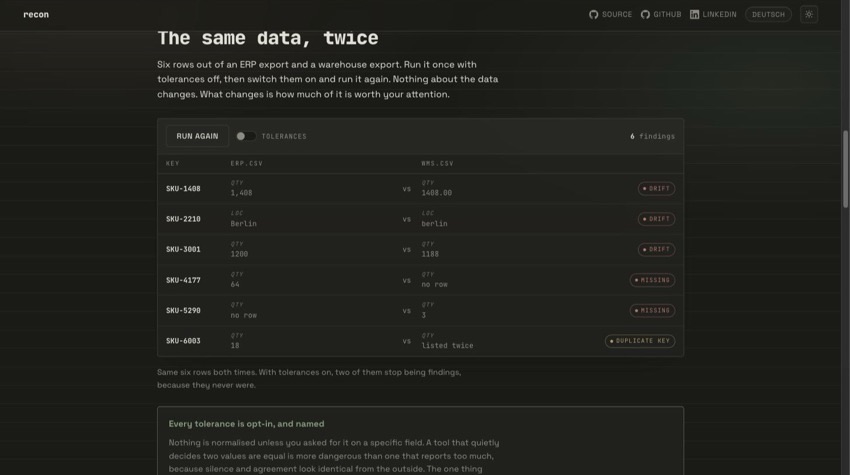Click ERP value 64
Viewport: 850px width, 475px height.
235,284
